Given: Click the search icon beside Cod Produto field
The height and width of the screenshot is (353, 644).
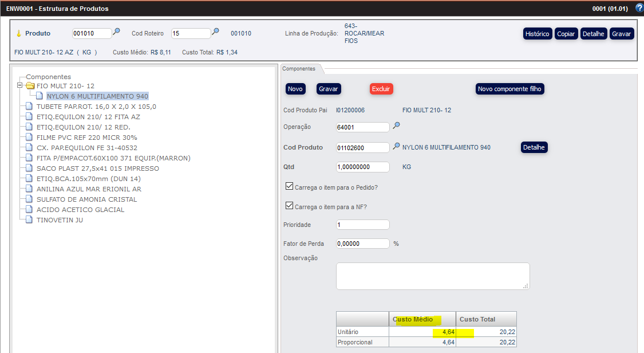Looking at the screenshot, I should coord(396,147).
